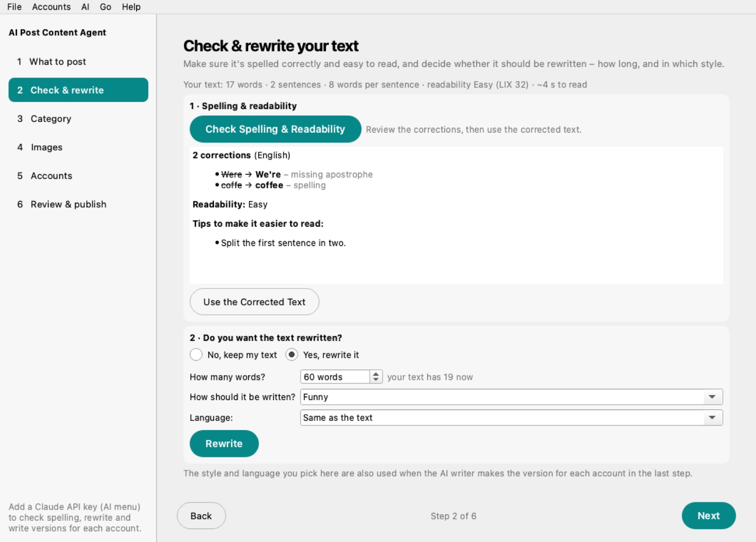This screenshot has width=756, height=542.
Task: Open the AI menu
Action: (85, 7)
